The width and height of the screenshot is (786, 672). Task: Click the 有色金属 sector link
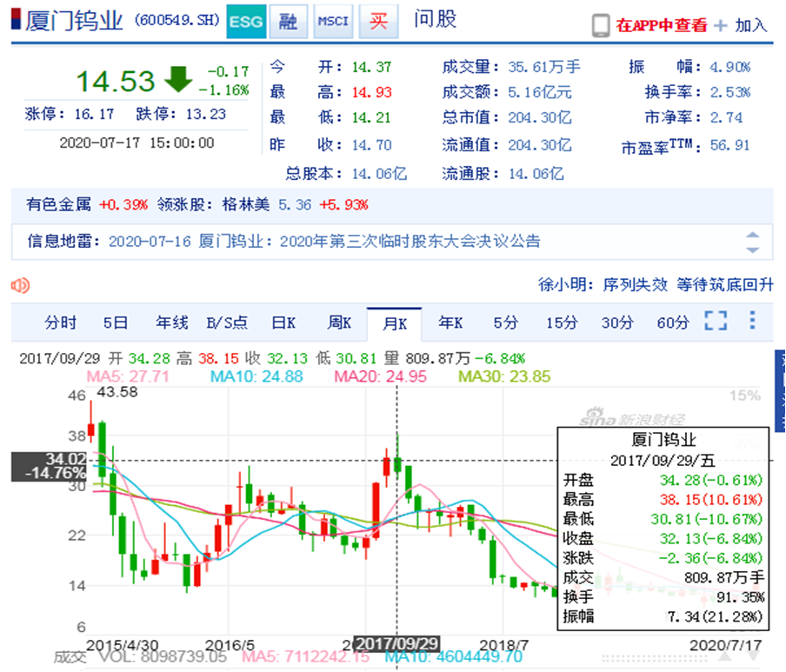click(x=58, y=204)
